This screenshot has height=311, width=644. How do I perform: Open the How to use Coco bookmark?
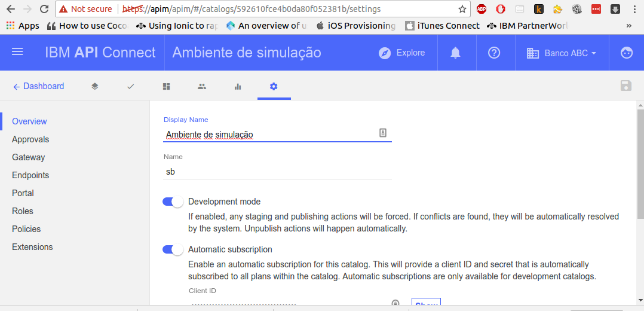click(x=88, y=26)
